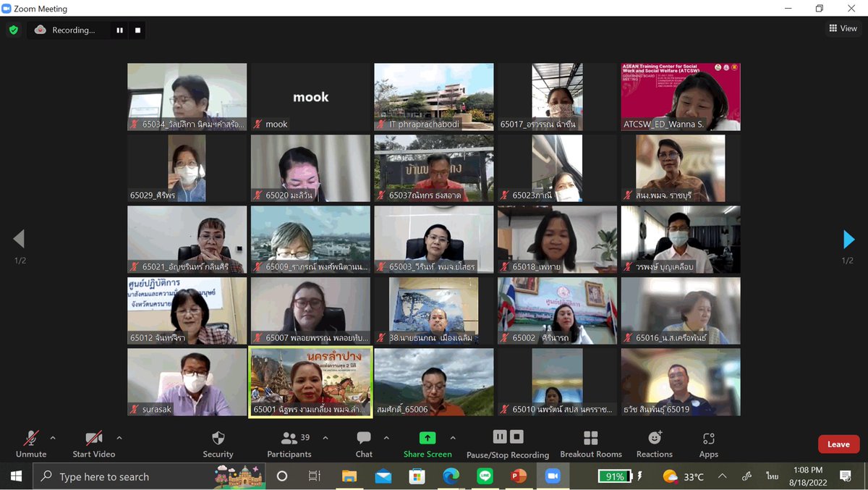Screen dimensions: 868x490
Task: Click the pen/link tray icon
Action: tap(748, 476)
